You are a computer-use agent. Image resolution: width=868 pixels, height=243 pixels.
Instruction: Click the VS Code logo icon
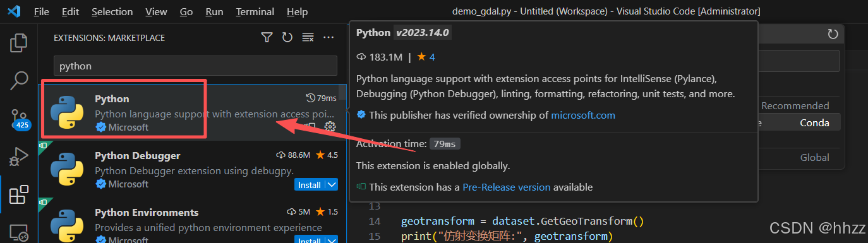(x=14, y=11)
